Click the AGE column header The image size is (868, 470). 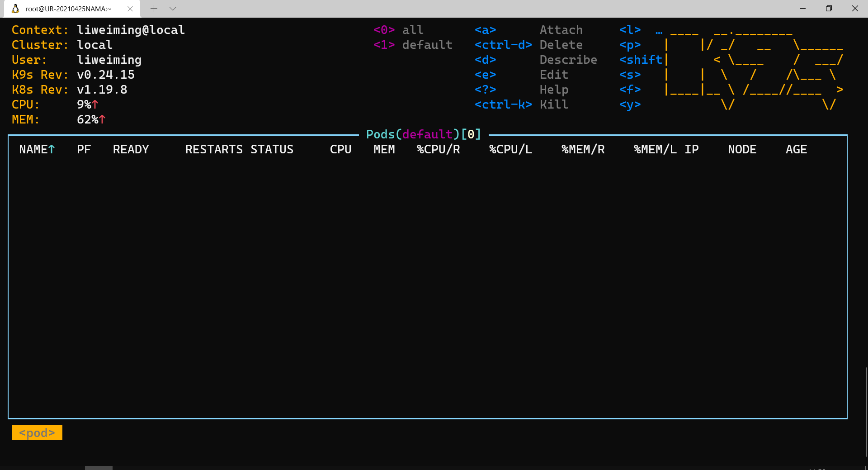(x=796, y=149)
